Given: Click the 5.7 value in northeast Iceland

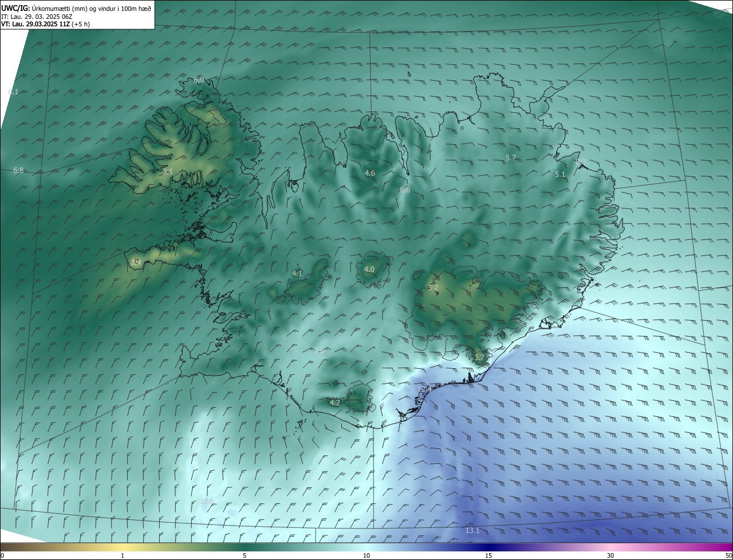Looking at the screenshot, I should pos(511,157).
